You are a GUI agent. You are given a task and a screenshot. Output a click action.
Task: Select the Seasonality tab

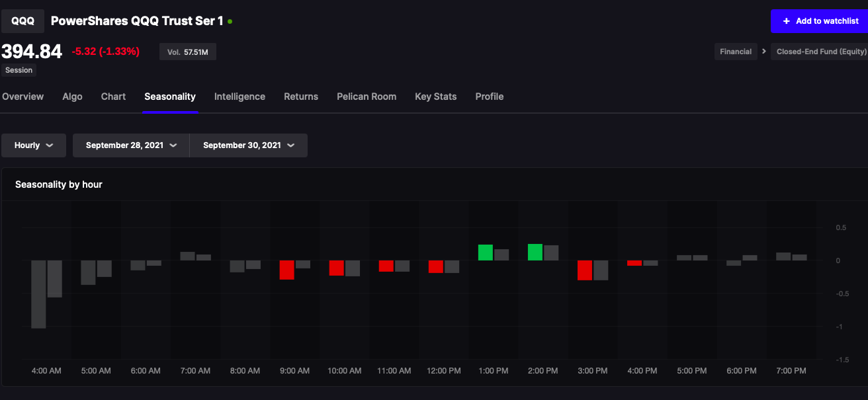tap(170, 97)
